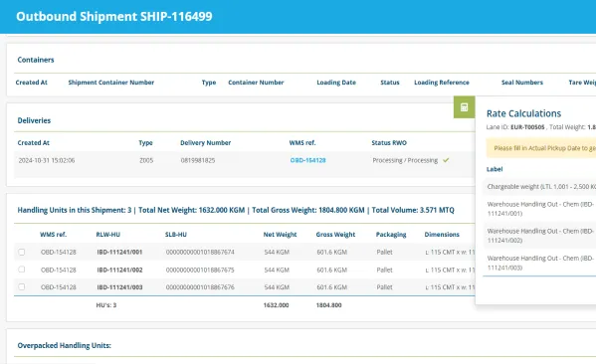
Task: Click the Label column header in Rate Calculations
Action: [495, 169]
